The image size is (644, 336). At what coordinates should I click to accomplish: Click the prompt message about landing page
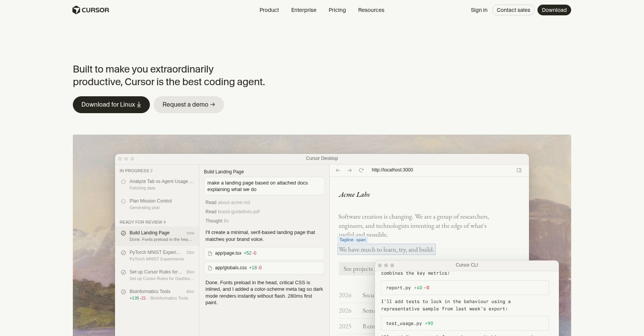point(264,186)
